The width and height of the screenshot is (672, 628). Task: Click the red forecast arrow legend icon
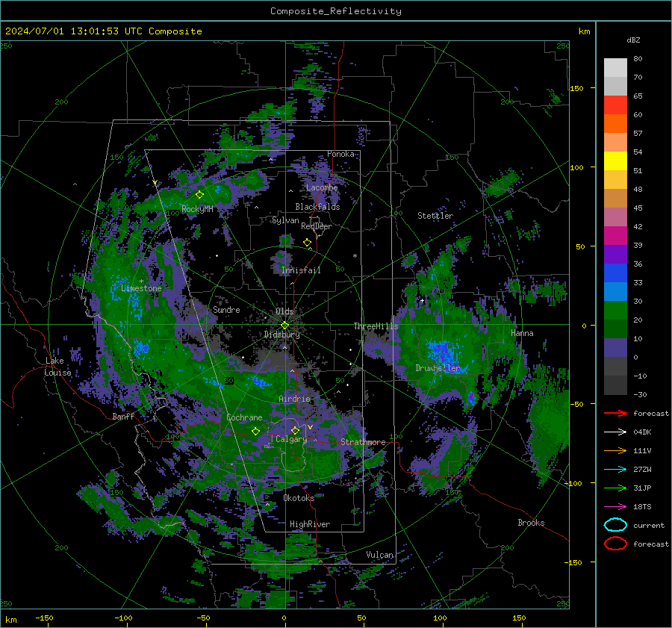[x=615, y=413]
